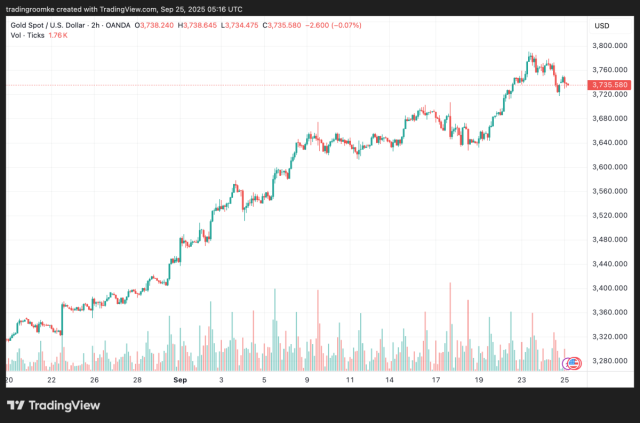Click the Close value 3,735.580 in legend
Viewport: 640px width, 423px height.
coord(284,25)
